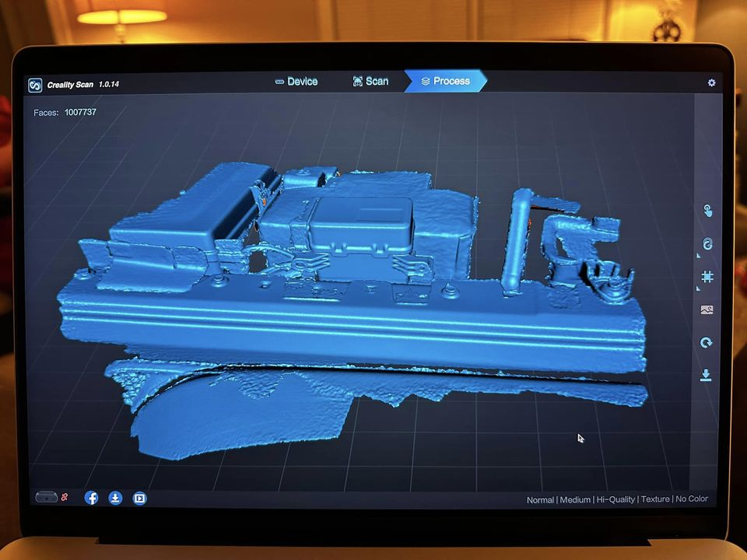Screen dimensions: 747x560
Task: Open the Facebook share icon
Action: click(x=91, y=498)
